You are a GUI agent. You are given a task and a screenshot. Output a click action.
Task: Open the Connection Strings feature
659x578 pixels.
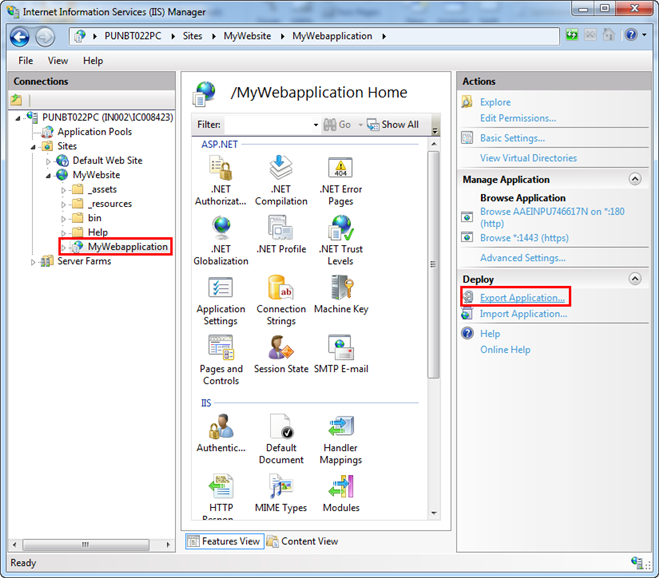point(281,289)
